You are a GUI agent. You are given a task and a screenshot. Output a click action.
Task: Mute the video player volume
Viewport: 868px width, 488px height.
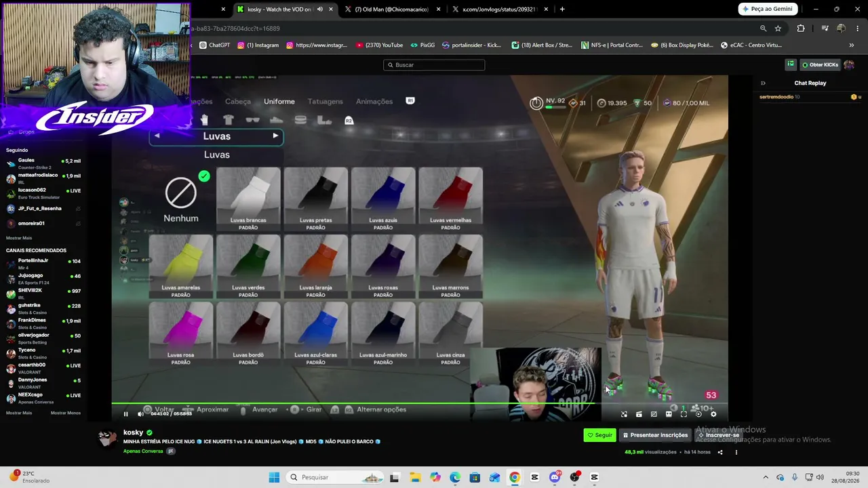[x=140, y=414]
